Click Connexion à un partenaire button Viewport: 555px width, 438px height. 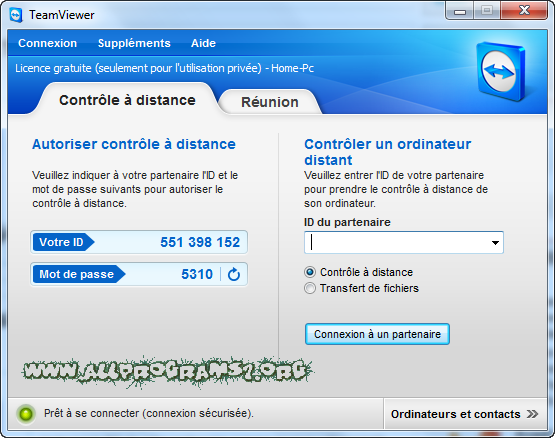[377, 334]
